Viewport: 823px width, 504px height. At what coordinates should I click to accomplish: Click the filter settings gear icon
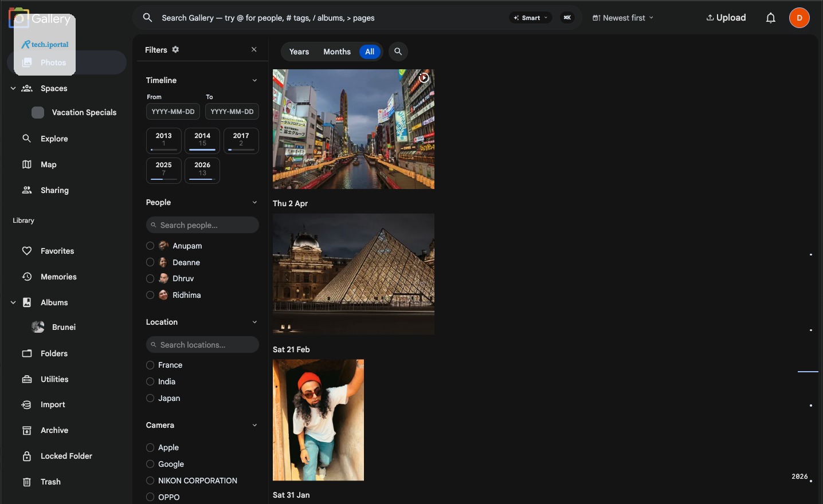click(176, 50)
